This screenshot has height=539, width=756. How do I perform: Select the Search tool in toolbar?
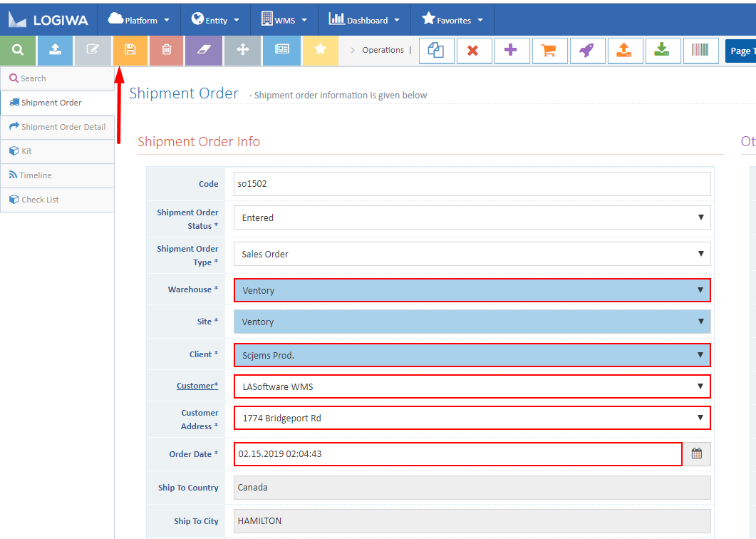tap(18, 51)
